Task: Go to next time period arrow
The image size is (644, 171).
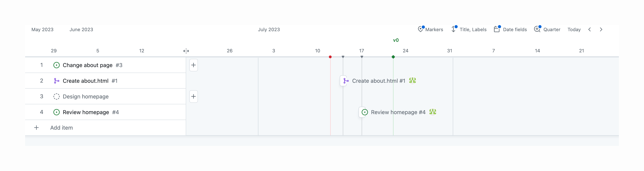Action: pyautogui.click(x=601, y=29)
